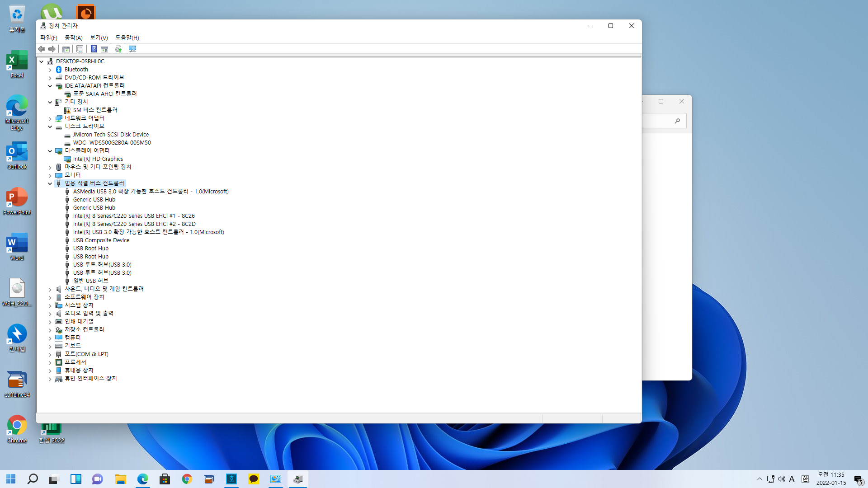Viewport: 868px width, 488px height.
Task: Open the 동작(A) menu
Action: [73, 38]
